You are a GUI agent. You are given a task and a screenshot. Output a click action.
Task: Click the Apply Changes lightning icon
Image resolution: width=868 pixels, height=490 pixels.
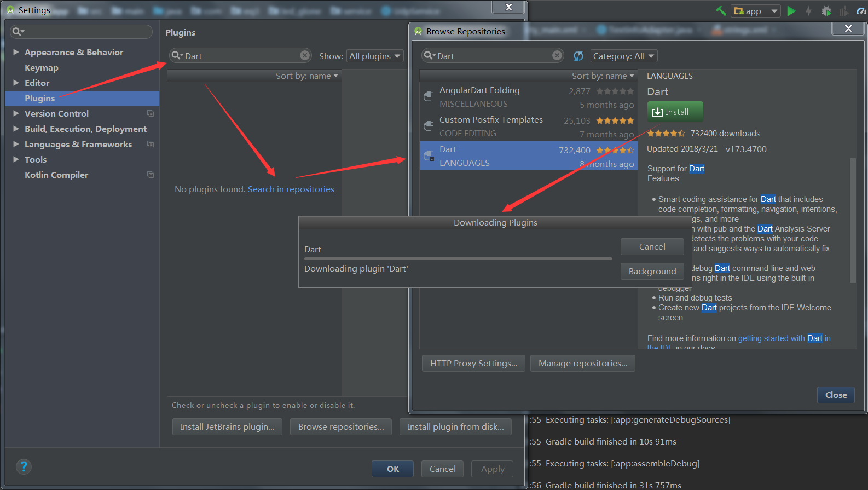pos(808,11)
